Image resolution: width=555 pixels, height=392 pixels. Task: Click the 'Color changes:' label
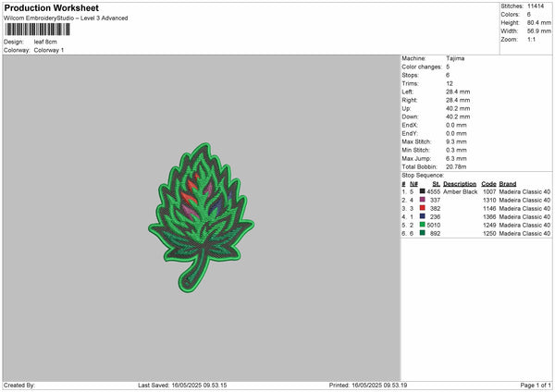(x=422, y=67)
